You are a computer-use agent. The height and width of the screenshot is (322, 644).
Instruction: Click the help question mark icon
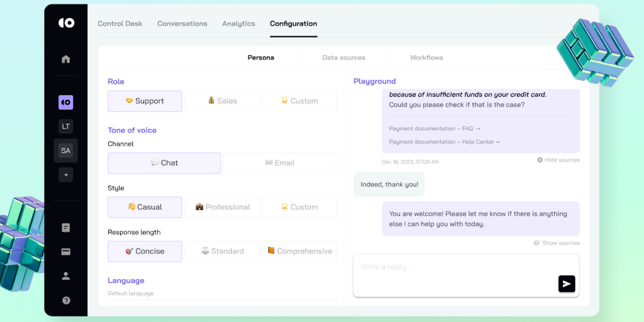click(66, 301)
